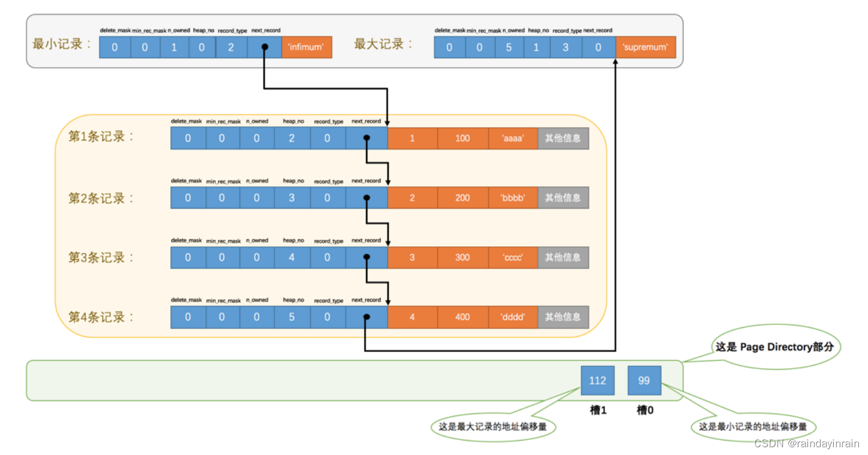Click the 第4条记录 row label
This screenshot has height=455, width=868.
(101, 317)
